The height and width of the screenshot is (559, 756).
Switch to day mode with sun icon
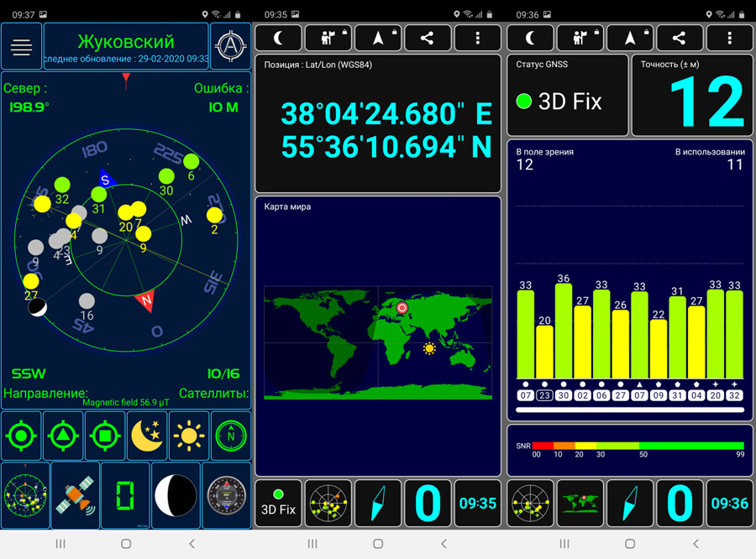click(189, 436)
